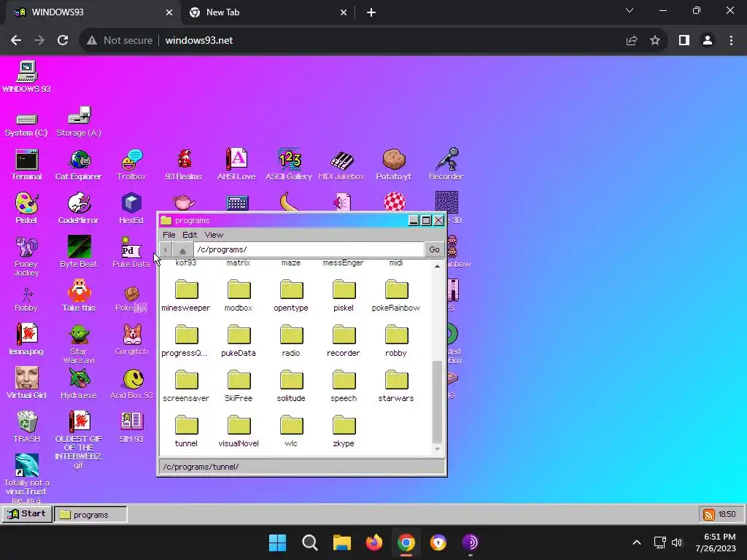Viewport: 747px width, 560px height.
Task: Go back with explorer back arrow
Action: pyautogui.click(x=166, y=249)
